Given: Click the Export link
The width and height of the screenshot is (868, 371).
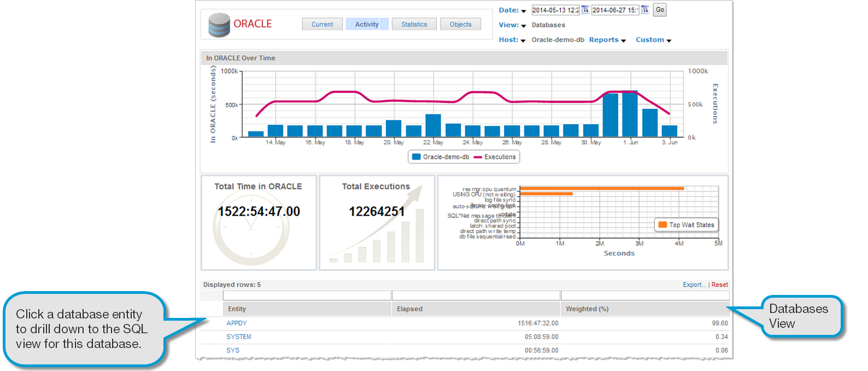Looking at the screenshot, I should [x=694, y=285].
